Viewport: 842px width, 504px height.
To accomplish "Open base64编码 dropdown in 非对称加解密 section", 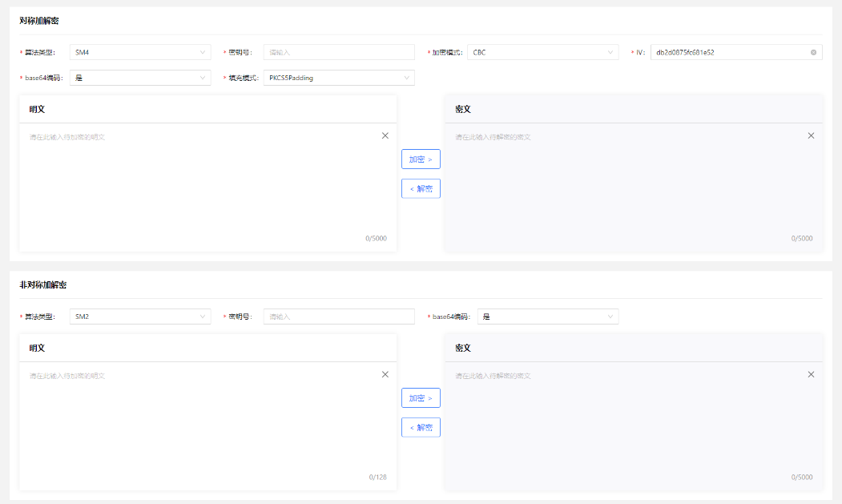I will coord(548,317).
